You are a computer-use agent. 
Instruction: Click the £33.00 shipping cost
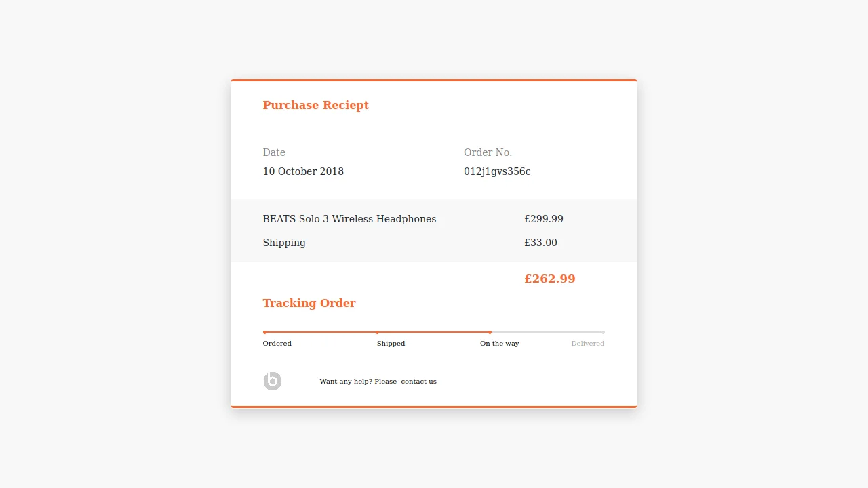coord(540,242)
